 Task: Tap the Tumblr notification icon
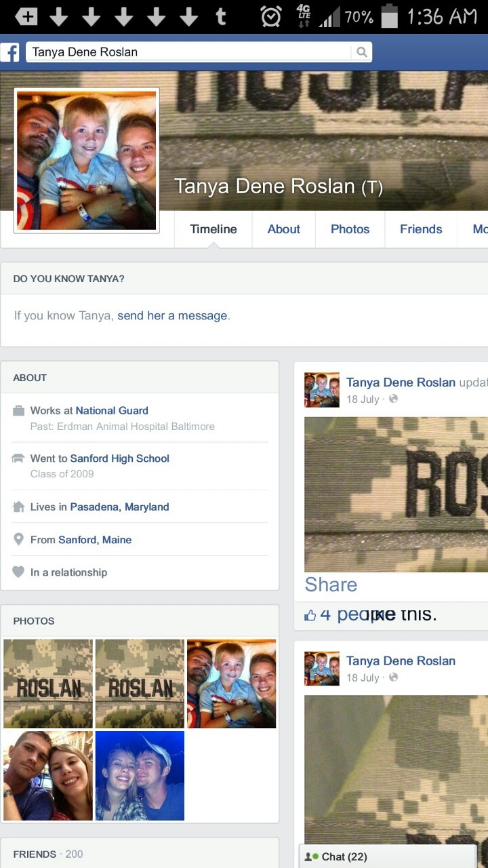[x=221, y=16]
